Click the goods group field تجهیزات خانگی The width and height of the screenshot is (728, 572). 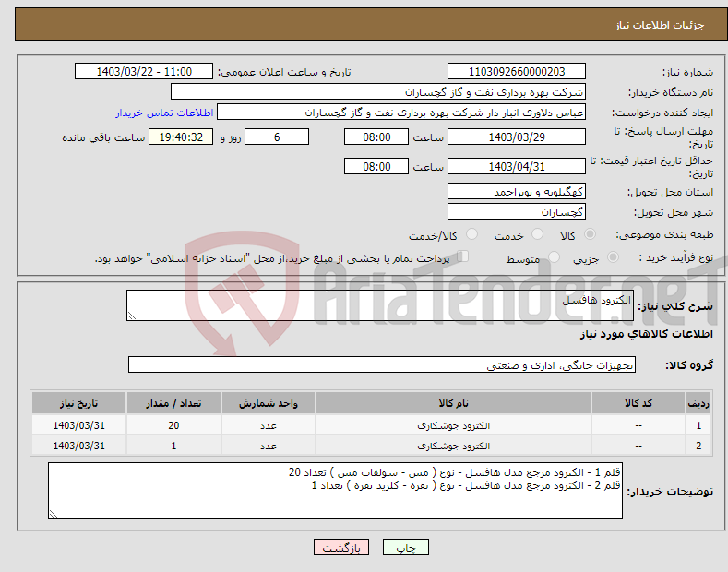point(382,365)
